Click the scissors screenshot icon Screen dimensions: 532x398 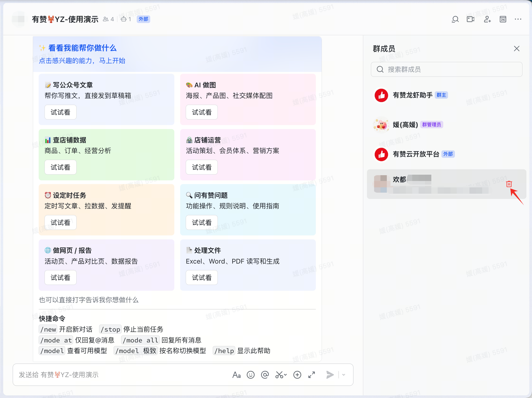tap(279, 375)
